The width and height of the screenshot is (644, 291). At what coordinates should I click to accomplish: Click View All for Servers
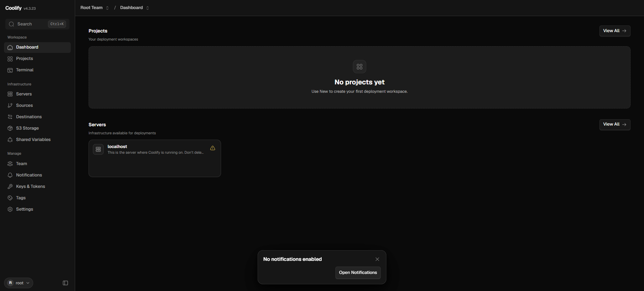click(x=615, y=125)
